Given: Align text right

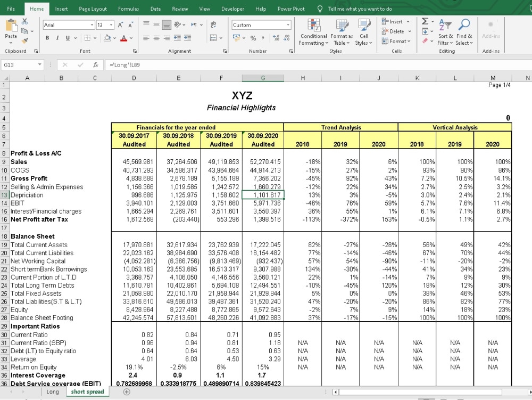Looking at the screenshot, I should pyautogui.click(x=167, y=38).
